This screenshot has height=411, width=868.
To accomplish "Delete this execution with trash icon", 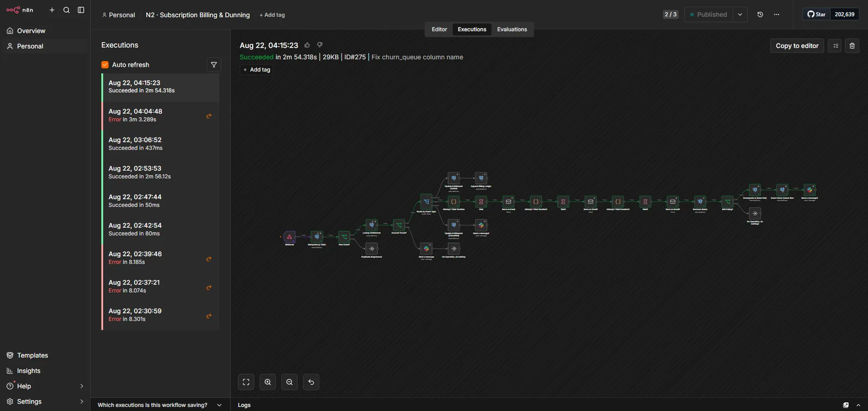I will pyautogui.click(x=852, y=46).
